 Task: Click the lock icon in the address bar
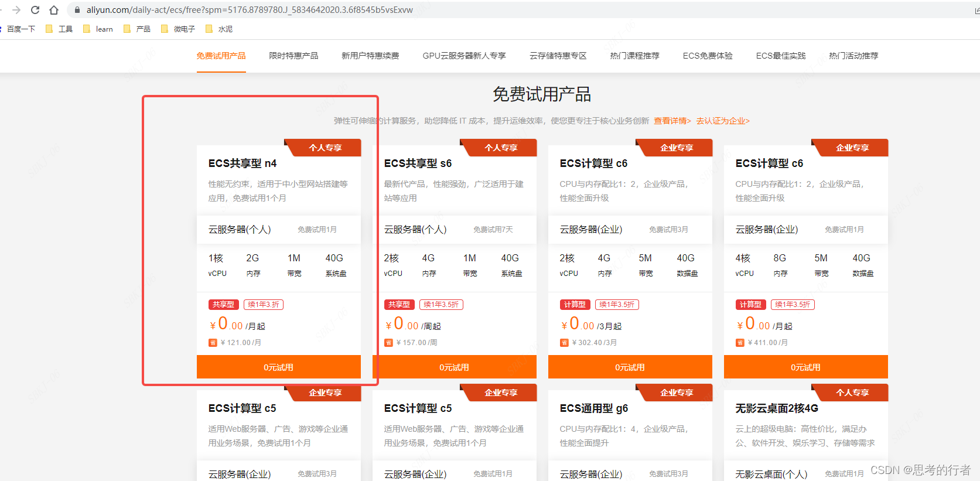click(x=77, y=10)
